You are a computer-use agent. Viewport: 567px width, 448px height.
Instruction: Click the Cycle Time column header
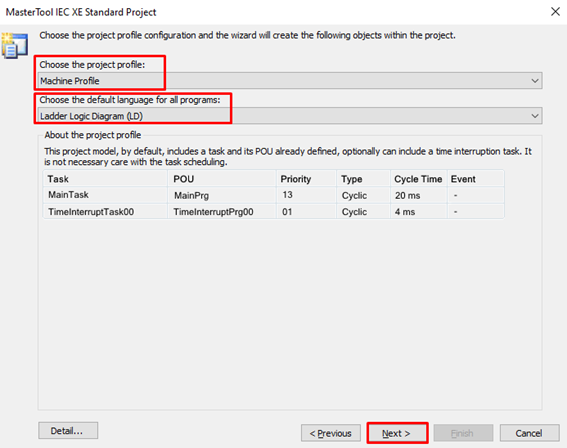point(418,179)
